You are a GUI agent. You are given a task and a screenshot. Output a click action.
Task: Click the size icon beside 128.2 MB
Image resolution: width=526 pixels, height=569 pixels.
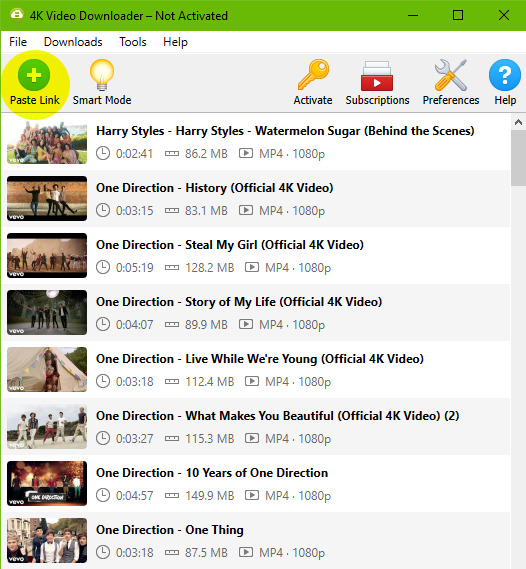click(172, 267)
